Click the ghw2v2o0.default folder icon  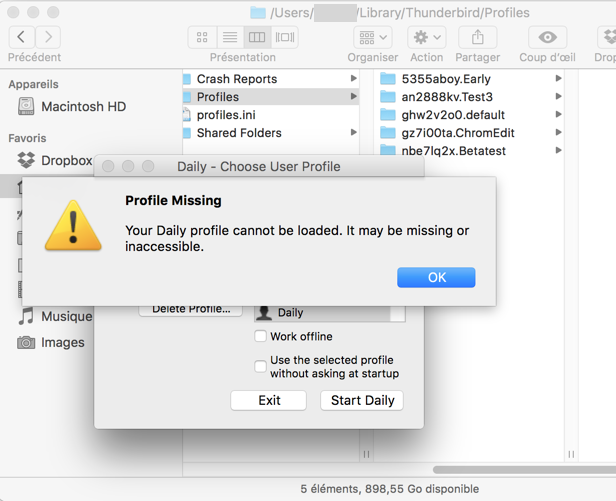pos(388,115)
